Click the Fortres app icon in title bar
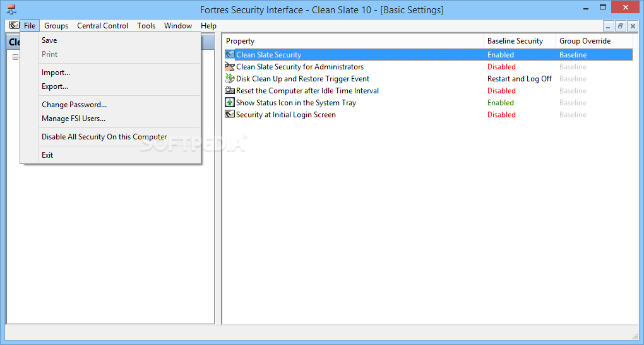The image size is (644, 345). click(11, 9)
